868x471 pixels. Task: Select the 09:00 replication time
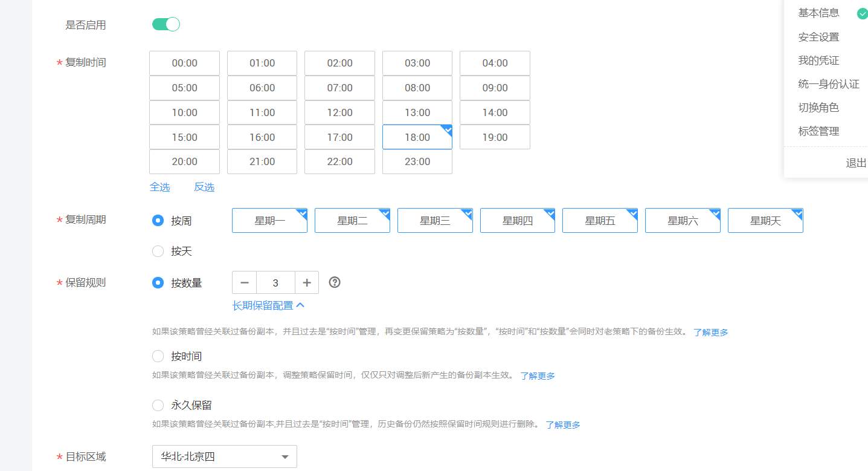click(x=495, y=88)
